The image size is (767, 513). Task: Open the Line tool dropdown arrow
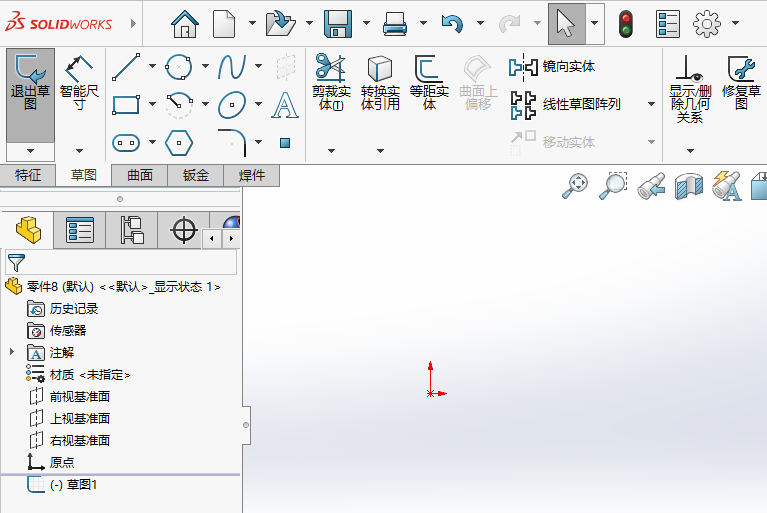[x=152, y=66]
